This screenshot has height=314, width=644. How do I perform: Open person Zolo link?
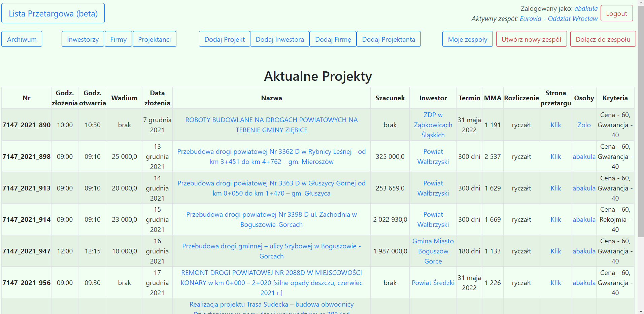click(x=584, y=125)
